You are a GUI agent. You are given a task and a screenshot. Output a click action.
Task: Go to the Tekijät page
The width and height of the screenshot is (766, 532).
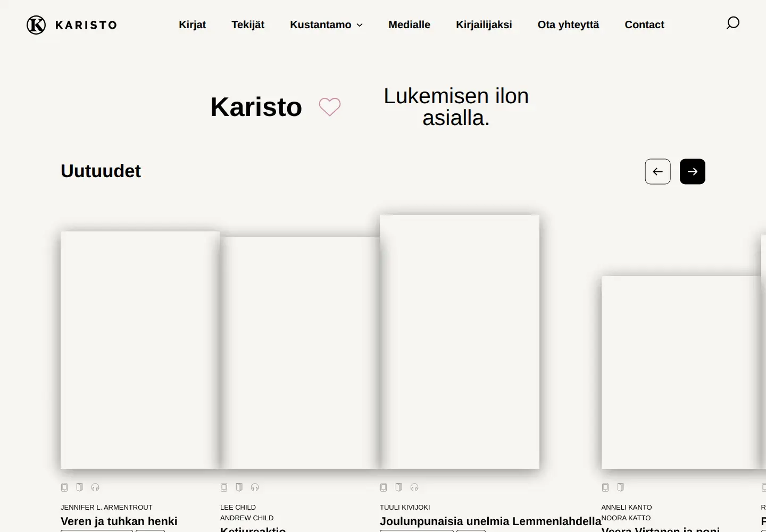248,24
